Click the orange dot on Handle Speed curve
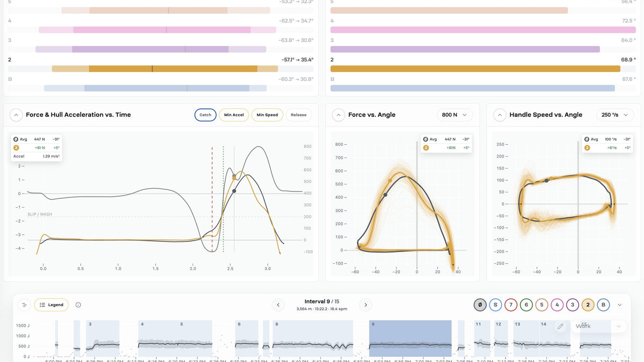Image resolution: width=644 pixels, height=362 pixels. [551, 179]
